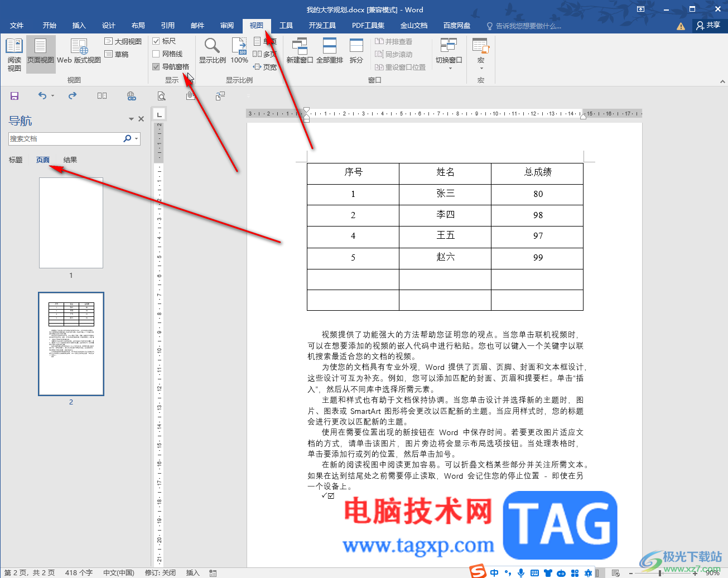Open 审阅 (Review) ribbon tab
Image resolution: width=728 pixels, height=578 pixels.
227,26
